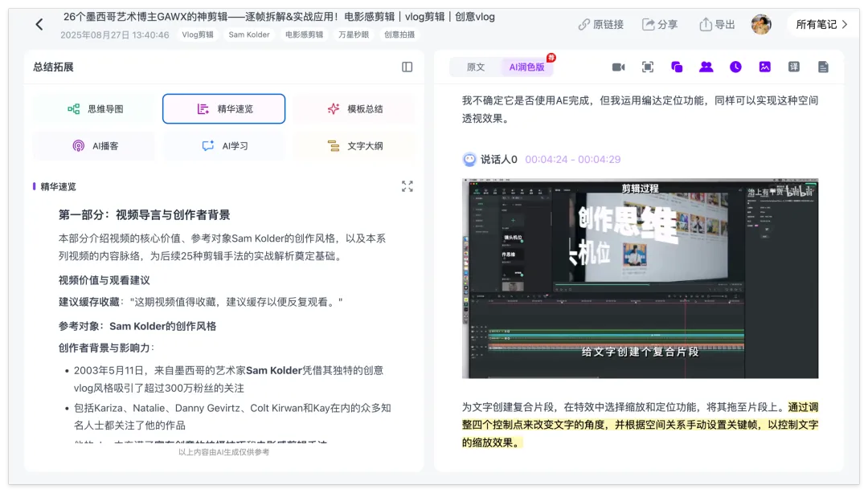
Task: Open 所有笔记 all notes
Action: pos(821,24)
